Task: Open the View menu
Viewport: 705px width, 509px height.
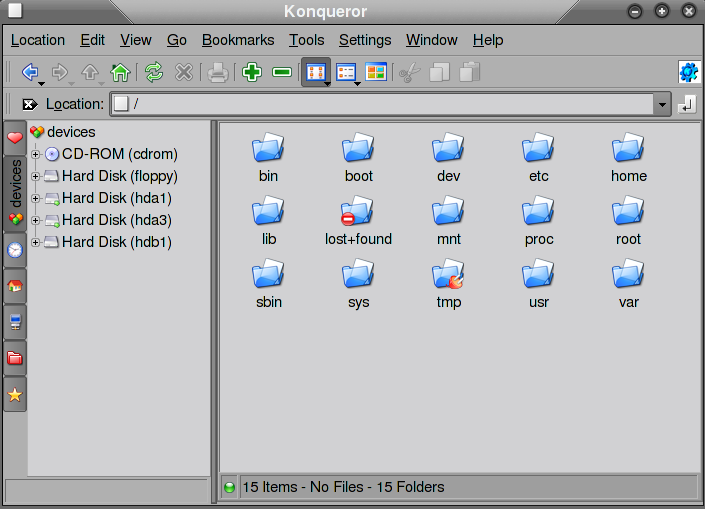Action: tap(136, 40)
